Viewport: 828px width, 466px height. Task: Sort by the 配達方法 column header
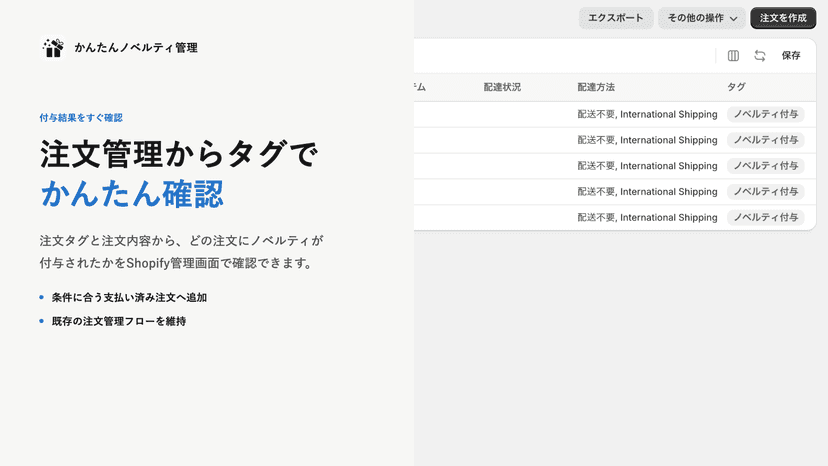596,87
